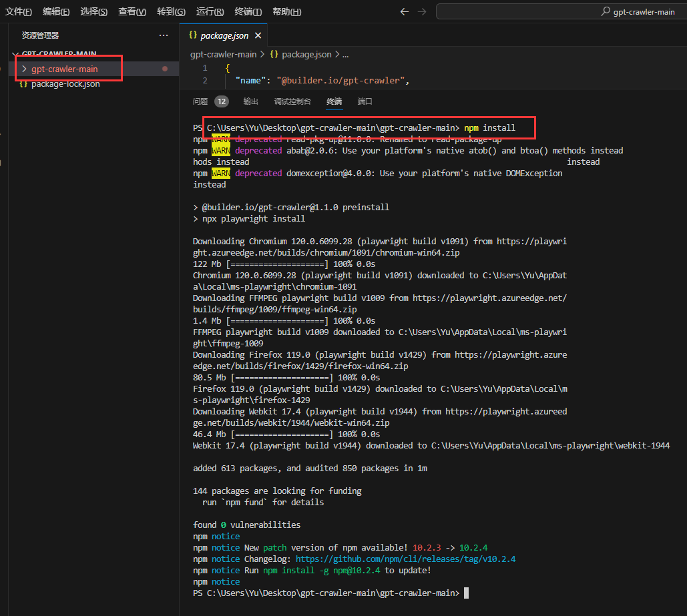Switch to the 问题 panel tab
This screenshot has height=616, width=687.
(x=200, y=101)
